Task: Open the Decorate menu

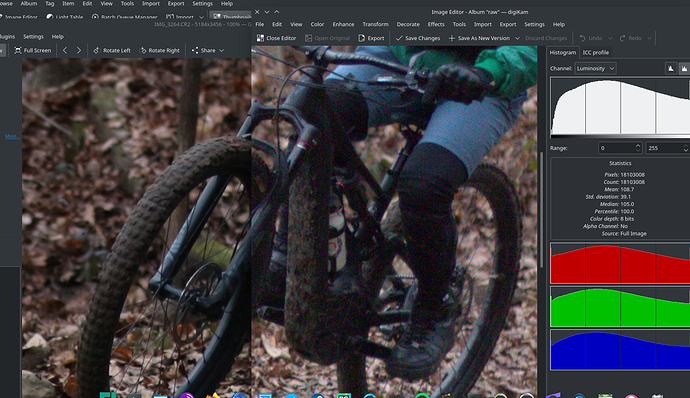Action: pyautogui.click(x=408, y=24)
